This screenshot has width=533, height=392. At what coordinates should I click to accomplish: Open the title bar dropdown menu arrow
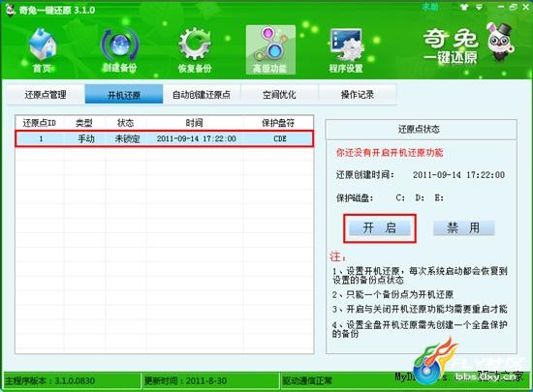tap(479, 7)
